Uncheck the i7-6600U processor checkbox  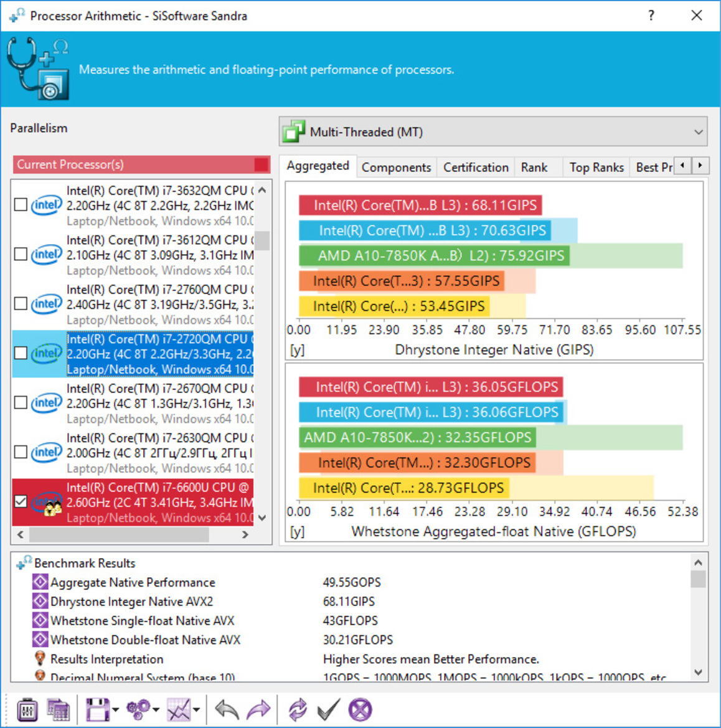point(21,502)
